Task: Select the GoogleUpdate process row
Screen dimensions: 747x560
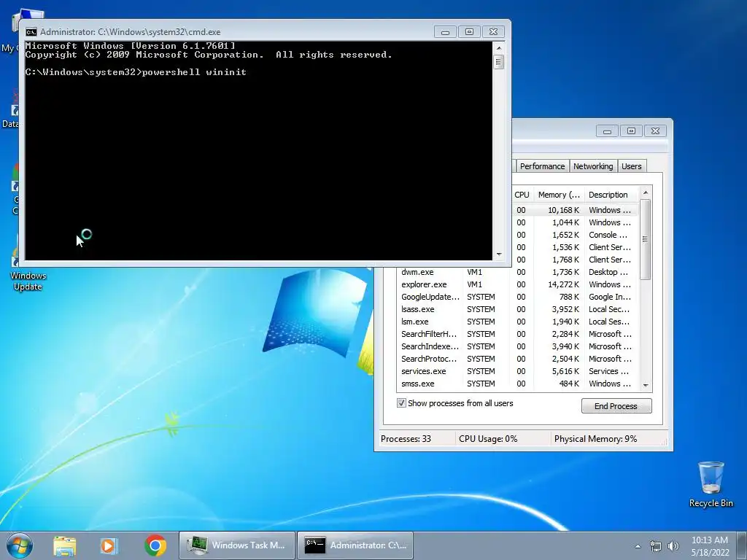Action: click(x=517, y=297)
